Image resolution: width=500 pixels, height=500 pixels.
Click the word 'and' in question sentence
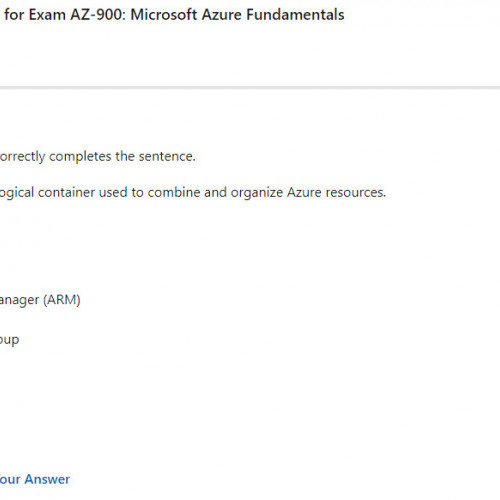pyautogui.click(x=215, y=192)
